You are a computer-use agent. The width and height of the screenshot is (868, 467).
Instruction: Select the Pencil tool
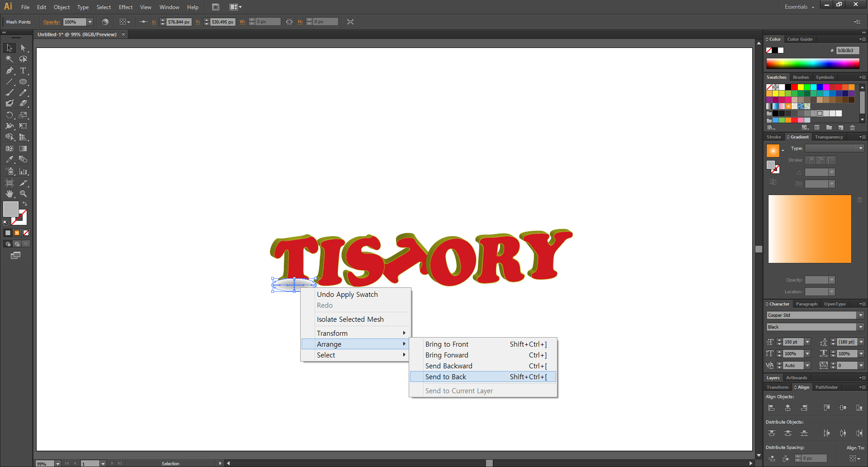click(23, 92)
